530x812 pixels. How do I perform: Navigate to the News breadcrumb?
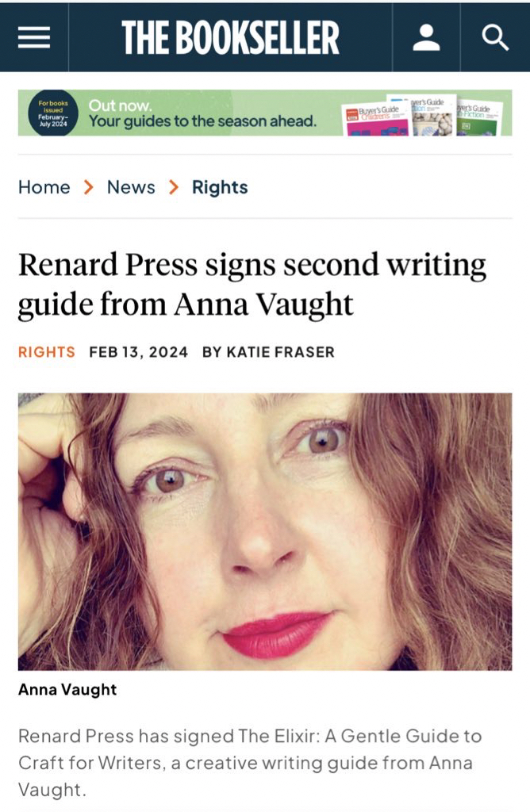[x=131, y=188]
